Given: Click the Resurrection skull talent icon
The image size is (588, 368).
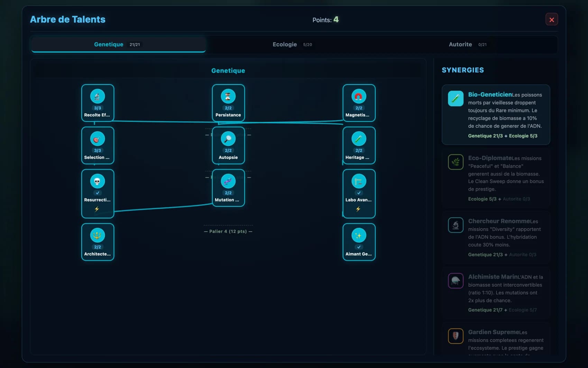Looking at the screenshot, I should coord(98,181).
